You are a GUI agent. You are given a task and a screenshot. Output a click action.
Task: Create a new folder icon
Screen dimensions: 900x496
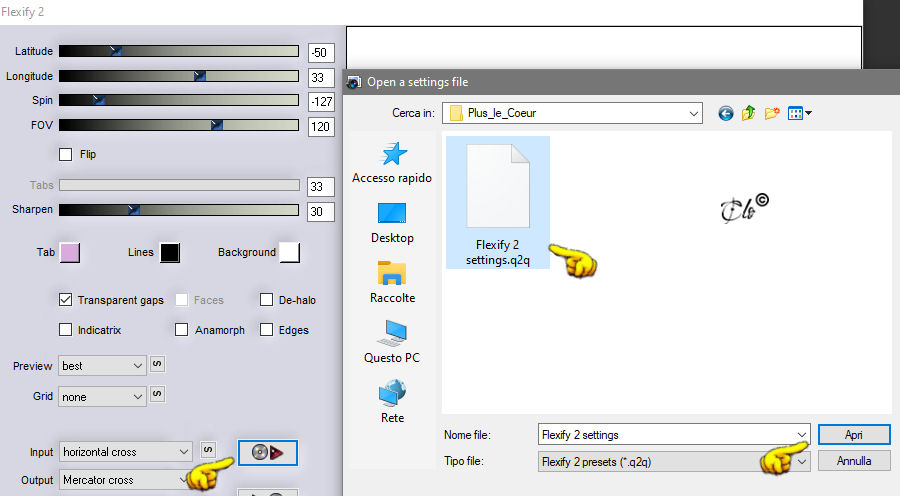(772, 113)
